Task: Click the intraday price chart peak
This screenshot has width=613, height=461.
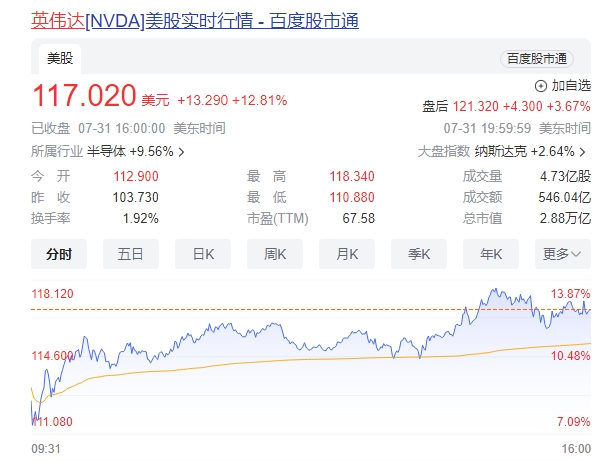Action: pyautogui.click(x=495, y=290)
